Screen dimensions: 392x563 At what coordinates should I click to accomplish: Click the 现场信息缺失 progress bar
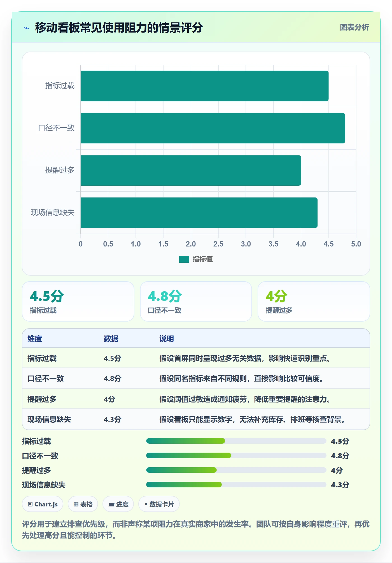pos(236,485)
